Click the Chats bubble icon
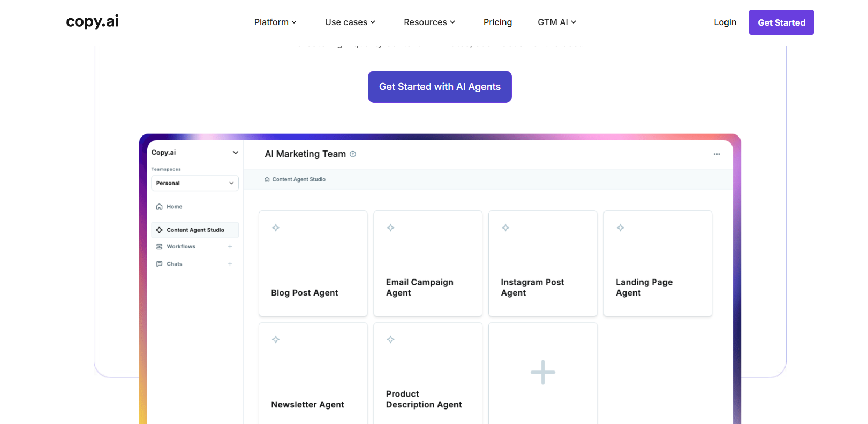This screenshot has width=868, height=424. click(159, 264)
